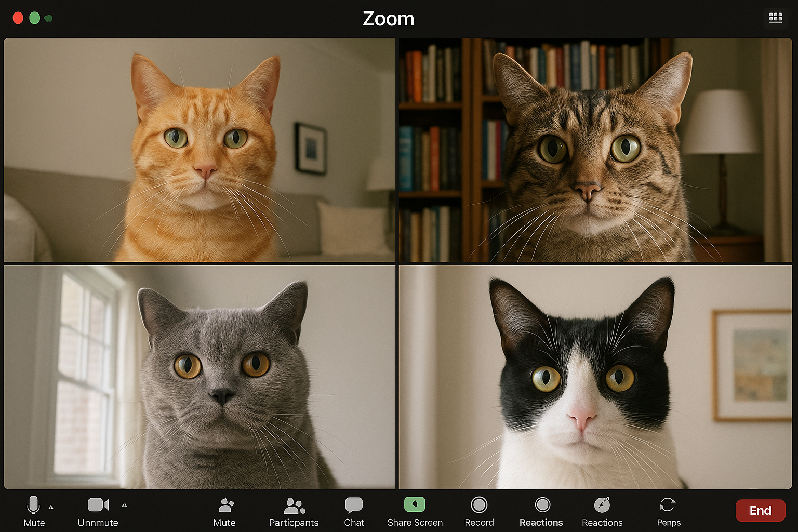Open the bold Reactions control

[541, 504]
